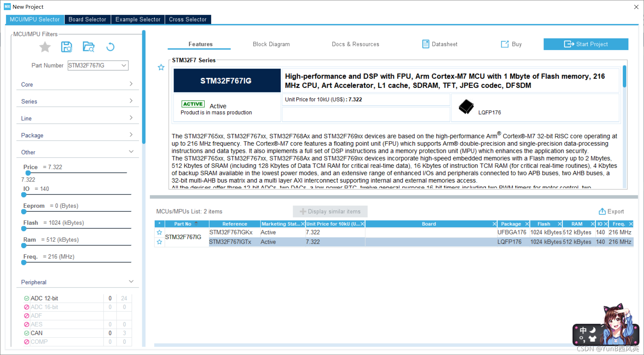This screenshot has width=644, height=355.
Task: Toggle ADC 12-bit peripheral filter
Action: coord(27,298)
